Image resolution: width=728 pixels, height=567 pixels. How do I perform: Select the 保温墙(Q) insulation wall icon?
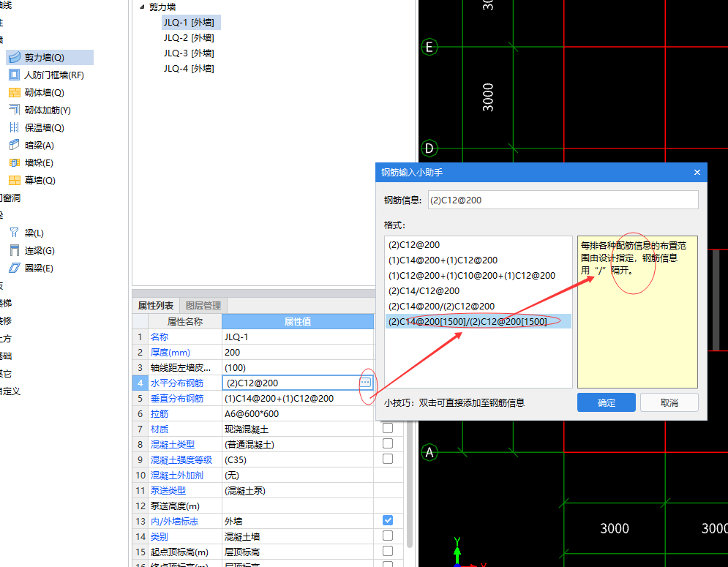click(15, 127)
